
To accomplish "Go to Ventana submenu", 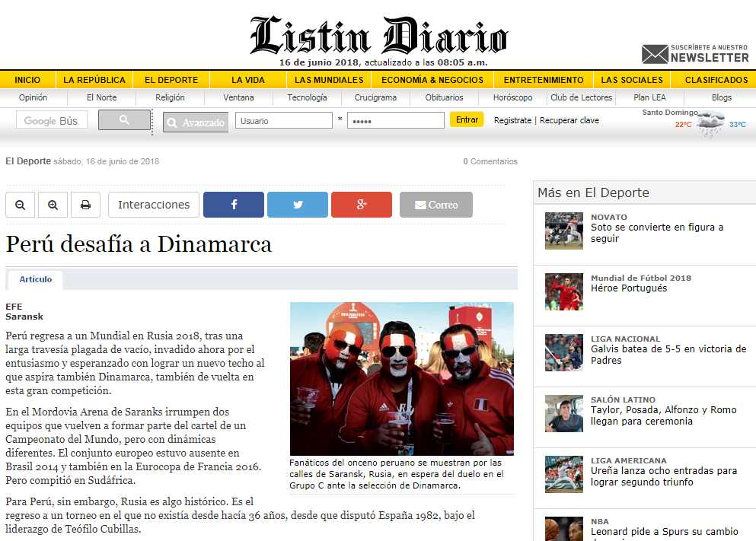I will pos(238,97).
